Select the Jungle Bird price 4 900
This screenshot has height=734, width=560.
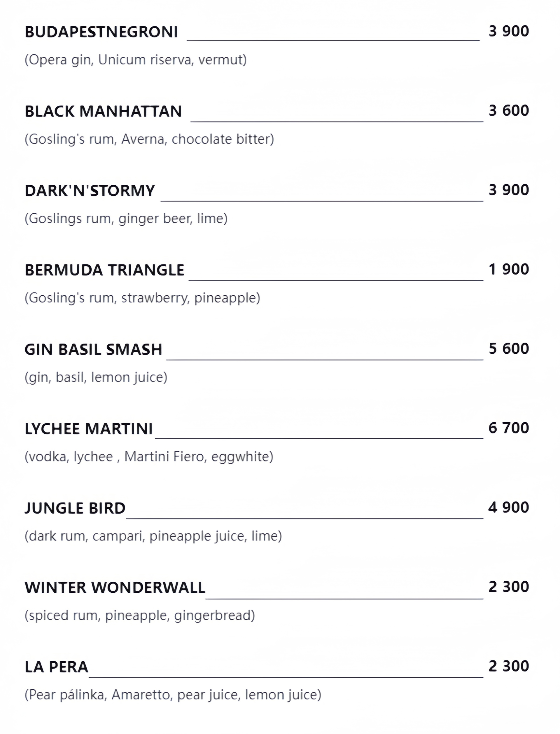point(509,508)
